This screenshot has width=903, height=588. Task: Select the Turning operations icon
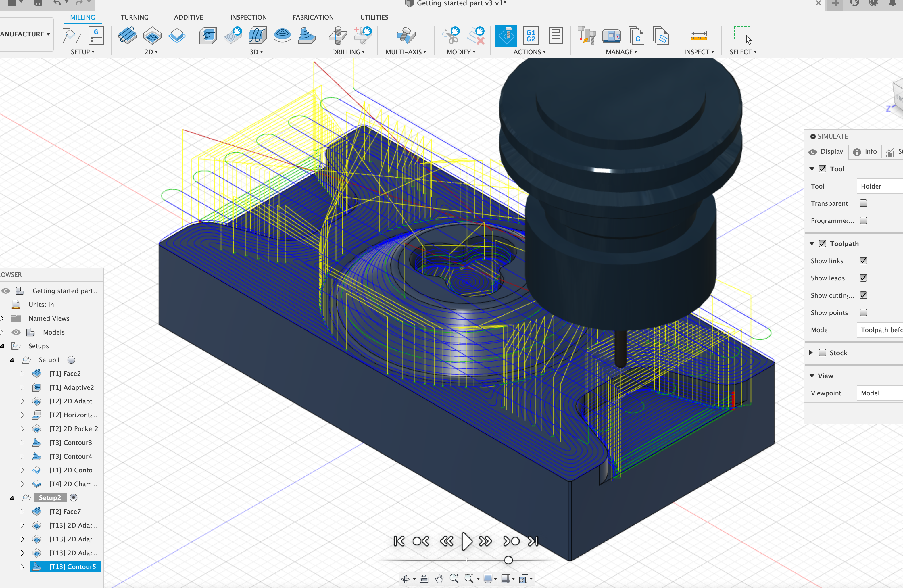134,16
